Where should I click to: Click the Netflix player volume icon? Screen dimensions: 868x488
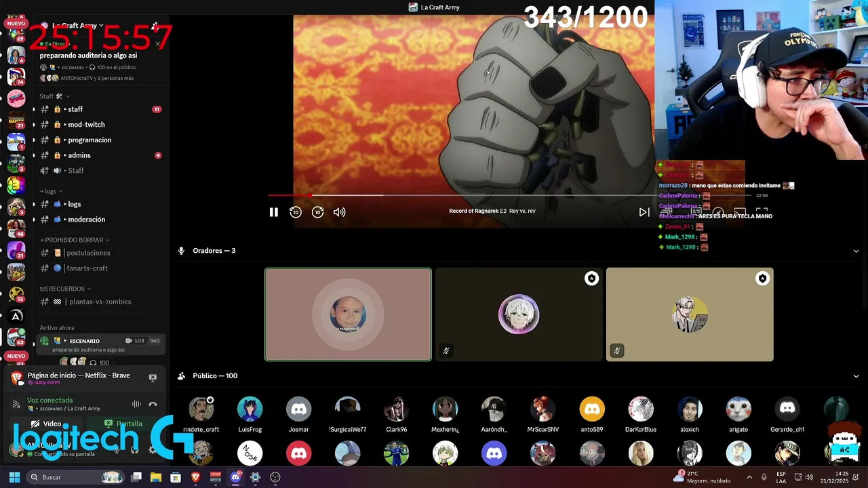coord(340,212)
